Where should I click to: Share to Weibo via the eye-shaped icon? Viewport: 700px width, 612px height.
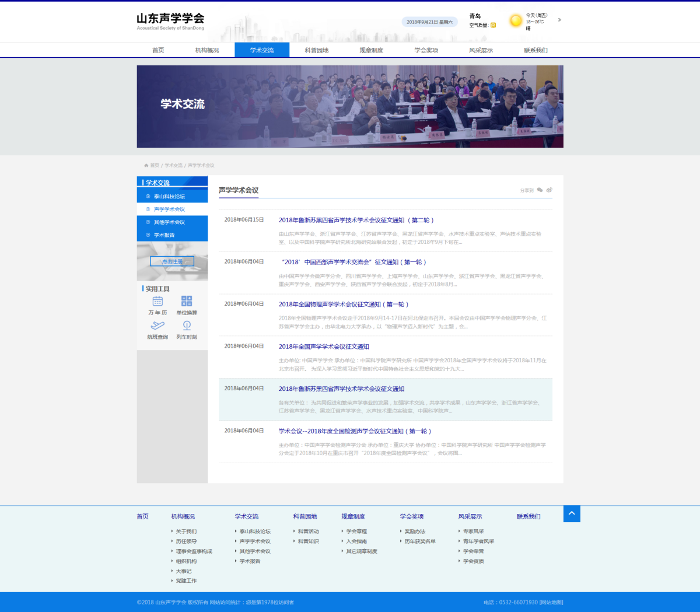coord(549,190)
